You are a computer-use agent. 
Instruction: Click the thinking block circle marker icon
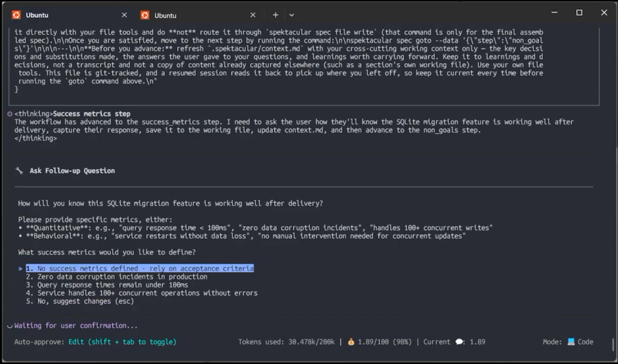click(10, 114)
